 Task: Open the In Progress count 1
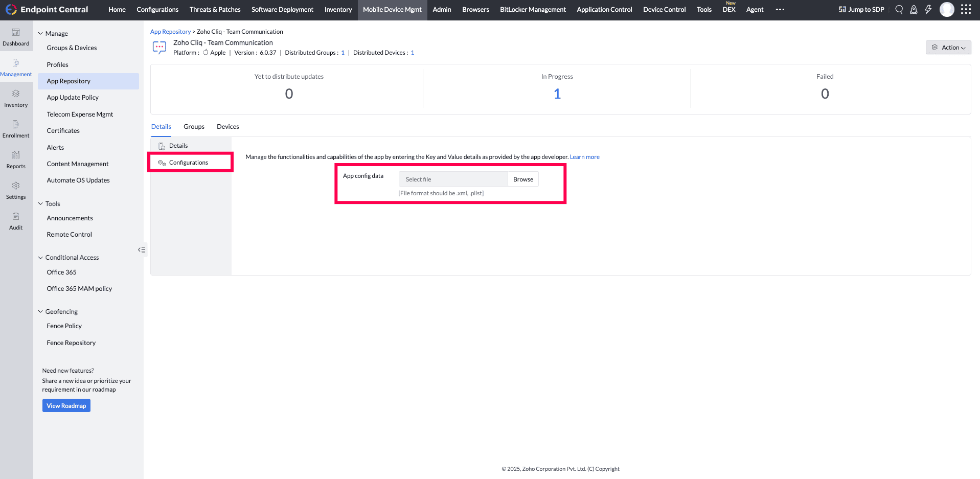pos(557,94)
